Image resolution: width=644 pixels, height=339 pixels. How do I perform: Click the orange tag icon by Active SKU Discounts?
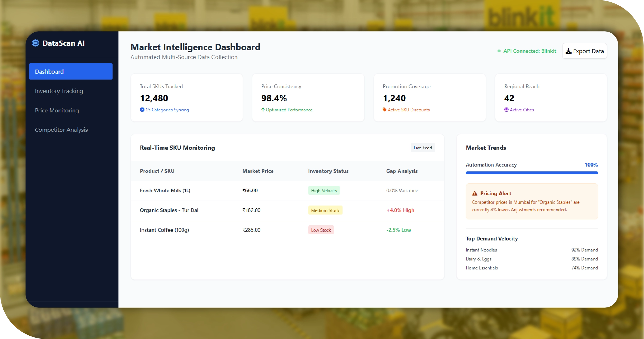pyautogui.click(x=384, y=110)
